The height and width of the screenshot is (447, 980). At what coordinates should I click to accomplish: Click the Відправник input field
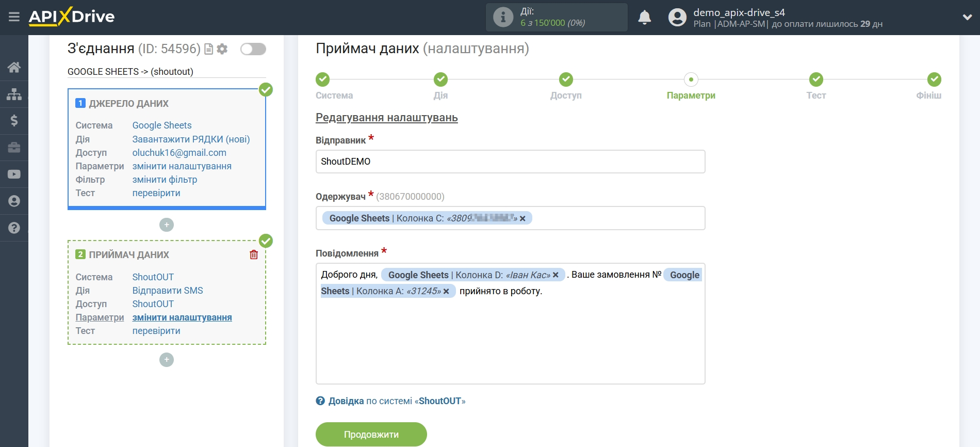pyautogui.click(x=510, y=162)
